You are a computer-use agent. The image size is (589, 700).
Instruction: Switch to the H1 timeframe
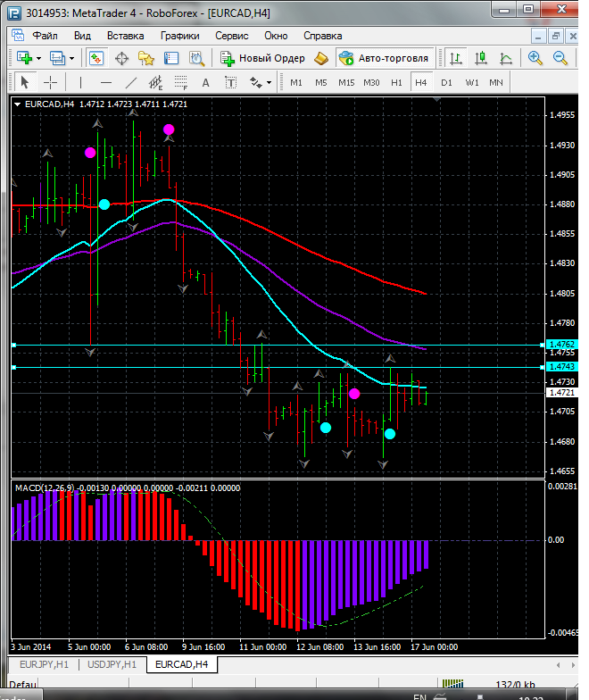click(396, 82)
